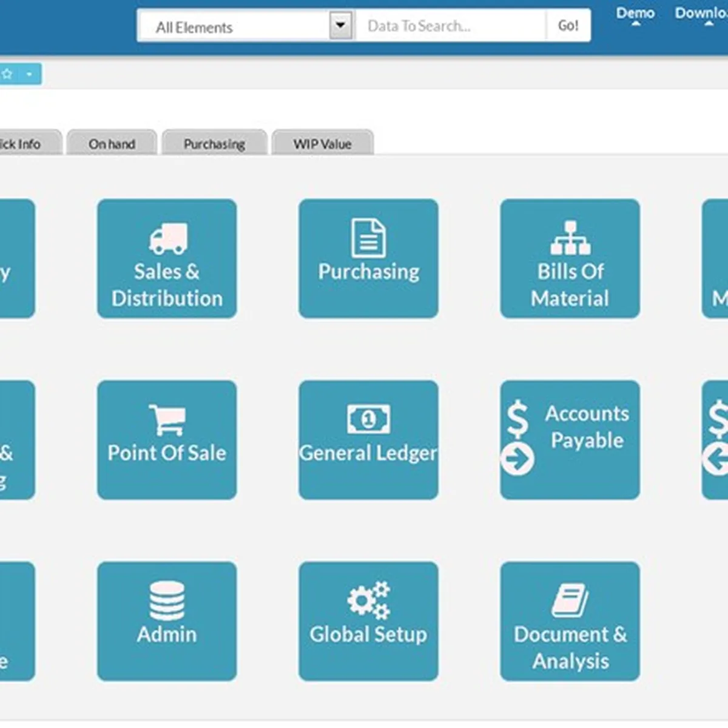Screen dimensions: 728x728
Task: Select the All Elements combo box
Action: [246, 26]
